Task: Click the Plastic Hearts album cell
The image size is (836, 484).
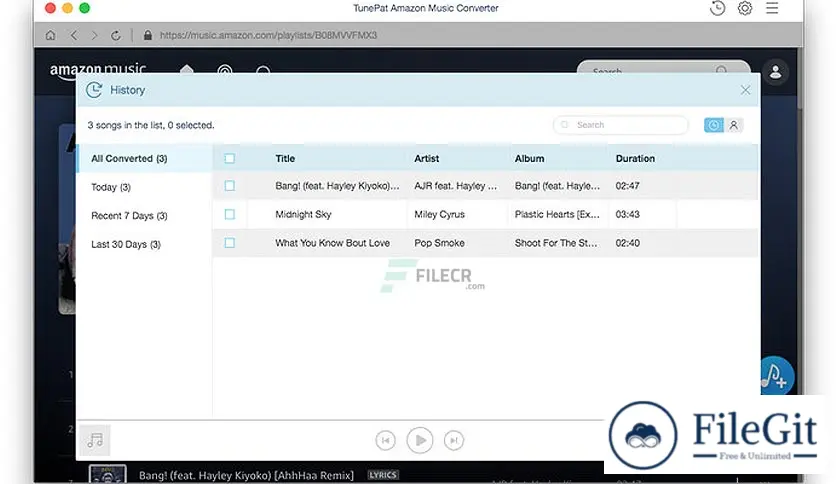Action: pos(557,214)
